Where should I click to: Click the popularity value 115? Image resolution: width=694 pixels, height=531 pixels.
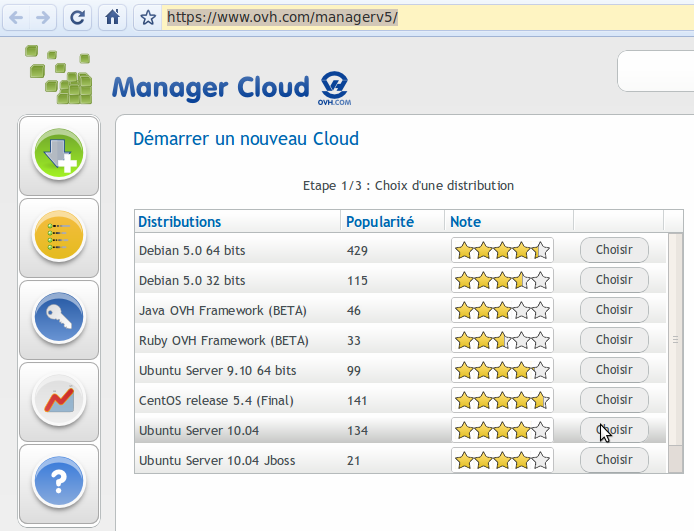[x=357, y=281]
